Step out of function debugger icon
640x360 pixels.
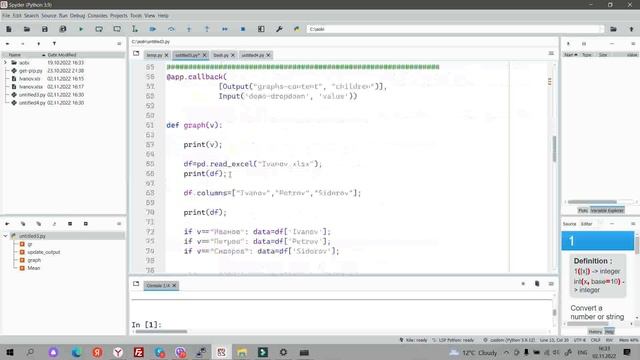207,29
